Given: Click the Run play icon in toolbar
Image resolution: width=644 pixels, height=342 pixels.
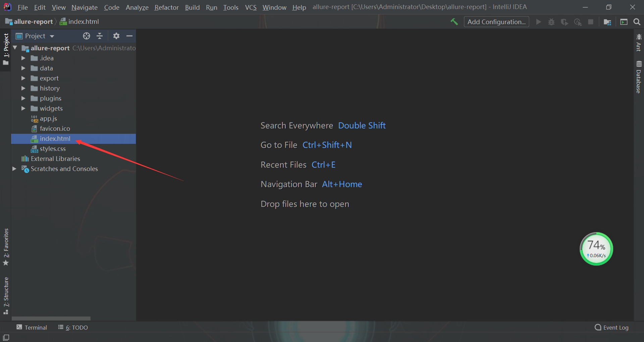Looking at the screenshot, I should [538, 22].
